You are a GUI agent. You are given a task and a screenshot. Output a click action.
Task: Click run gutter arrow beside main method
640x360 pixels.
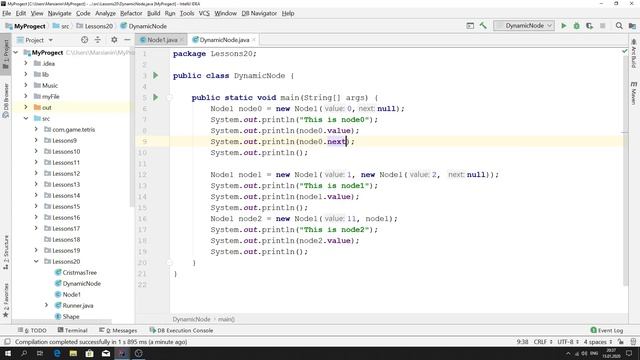coord(156,98)
